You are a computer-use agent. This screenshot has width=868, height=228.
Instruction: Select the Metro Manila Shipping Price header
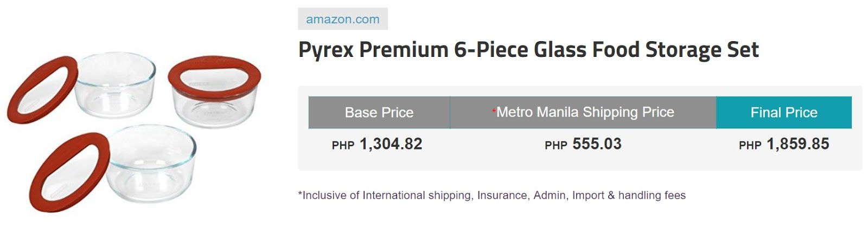point(583,112)
